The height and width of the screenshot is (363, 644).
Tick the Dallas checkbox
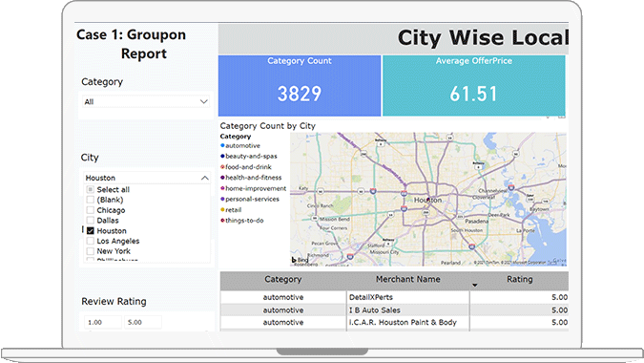[91, 221]
